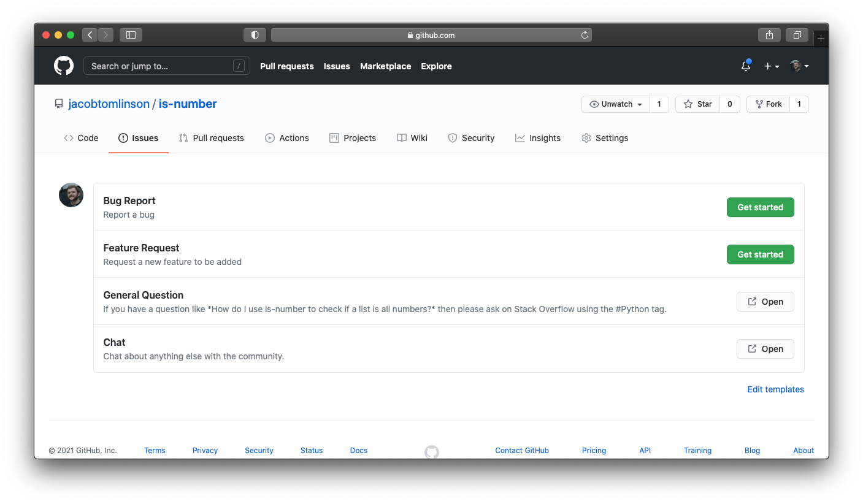Open the Edit templates link

pos(775,389)
